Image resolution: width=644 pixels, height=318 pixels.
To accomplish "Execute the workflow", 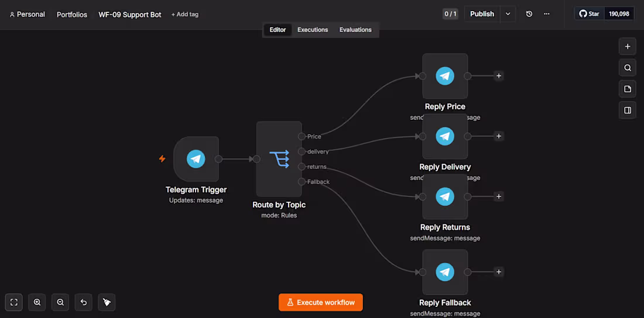I will (321, 302).
